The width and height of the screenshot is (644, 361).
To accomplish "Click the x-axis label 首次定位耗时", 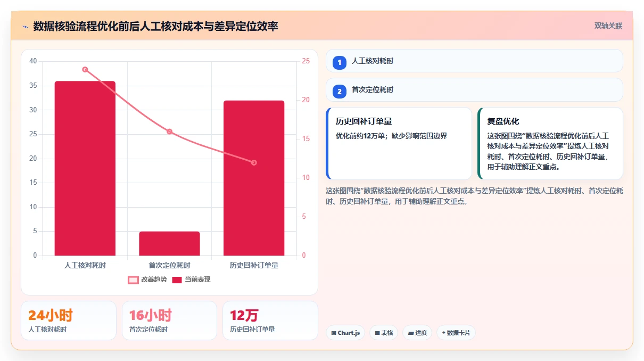I will click(169, 265).
